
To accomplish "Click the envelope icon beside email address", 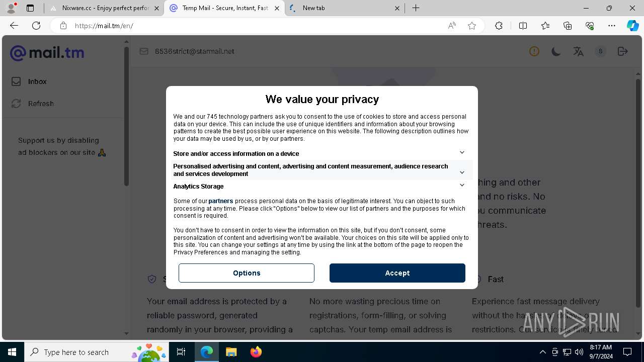I will [x=144, y=51].
